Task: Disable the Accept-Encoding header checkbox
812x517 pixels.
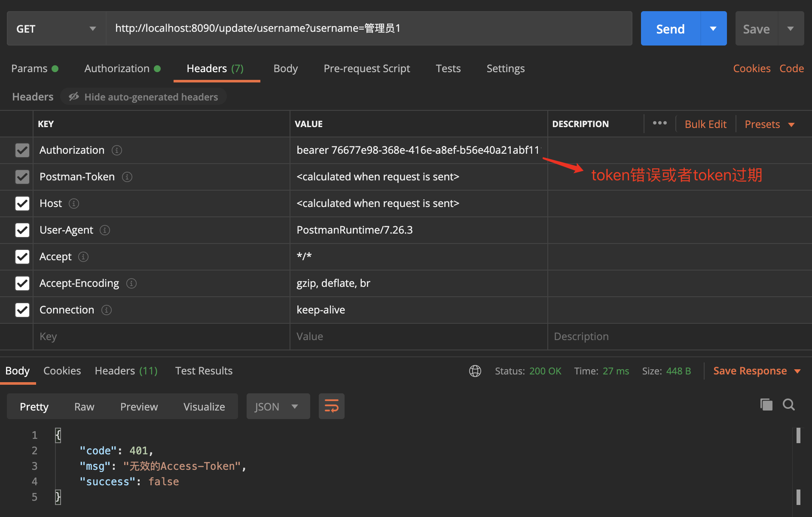Action: 22,283
